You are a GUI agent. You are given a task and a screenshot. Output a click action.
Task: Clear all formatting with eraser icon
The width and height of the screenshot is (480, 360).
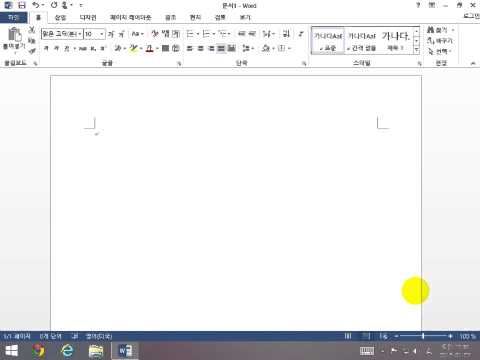154,34
